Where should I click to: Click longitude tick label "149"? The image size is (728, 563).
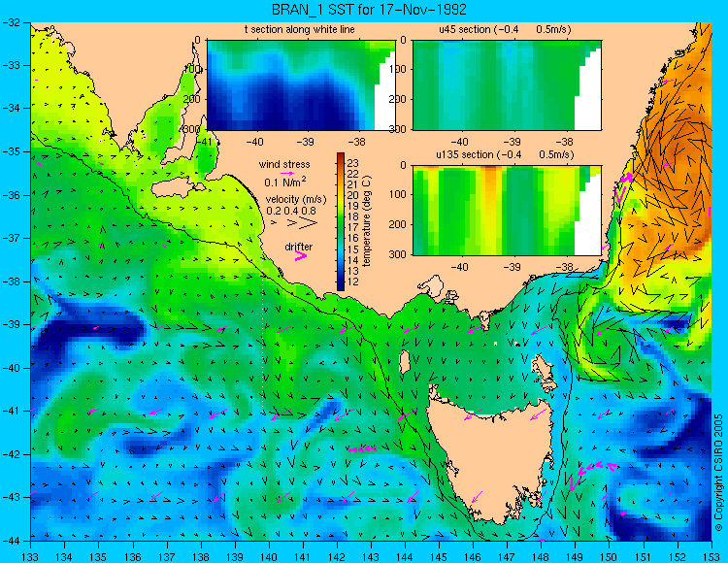pyautogui.click(x=576, y=556)
